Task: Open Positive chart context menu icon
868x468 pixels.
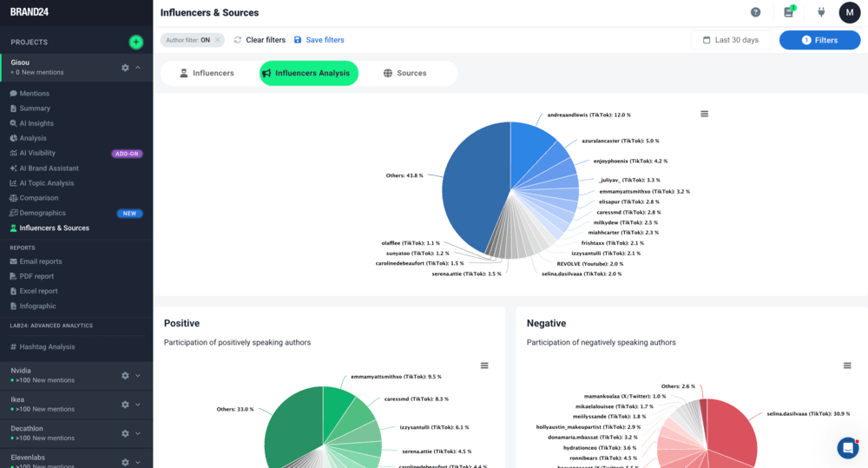Action: (x=484, y=366)
